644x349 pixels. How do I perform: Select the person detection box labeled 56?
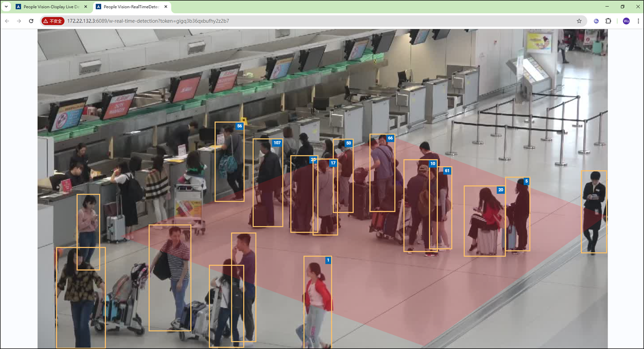coord(229,163)
